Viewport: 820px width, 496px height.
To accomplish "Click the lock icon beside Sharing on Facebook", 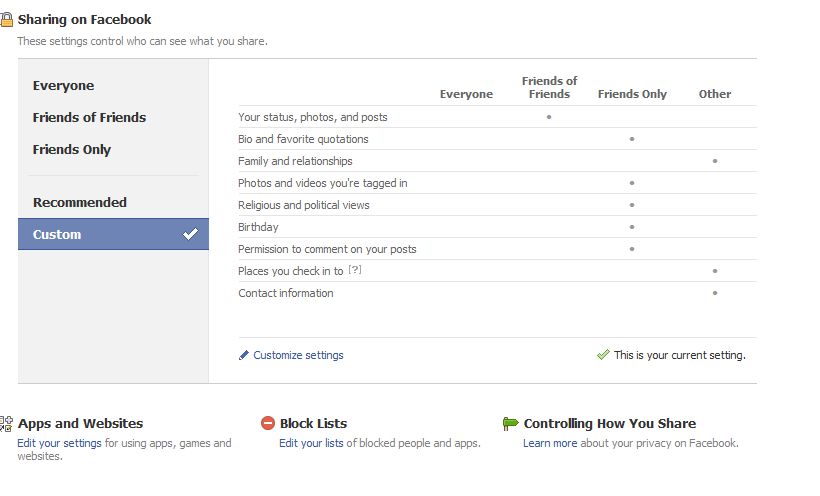I will [6, 19].
